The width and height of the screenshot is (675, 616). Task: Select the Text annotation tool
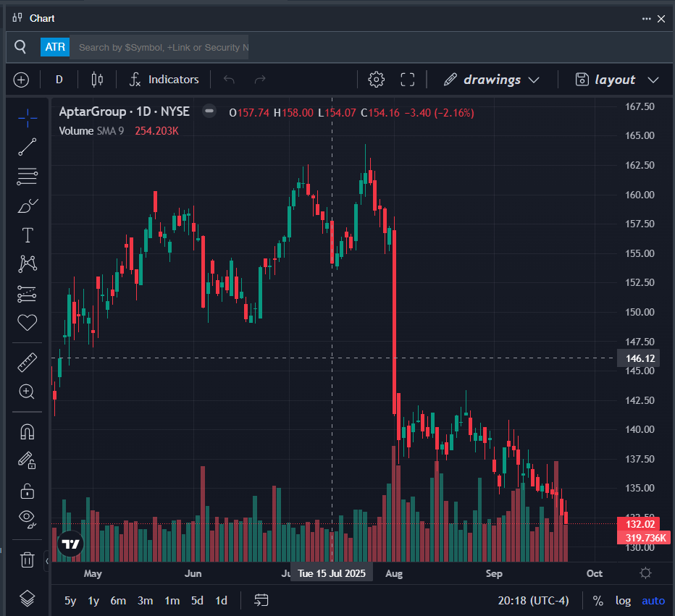(x=27, y=235)
